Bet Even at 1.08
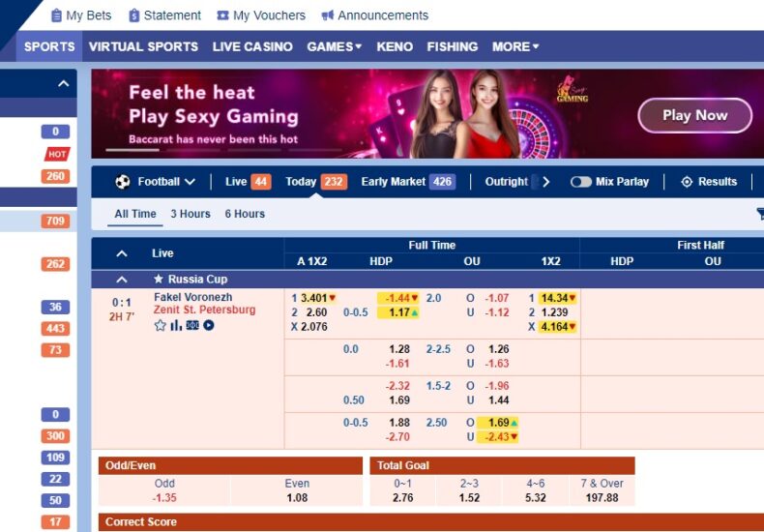Viewport: 764px width, 532px height. click(x=297, y=498)
